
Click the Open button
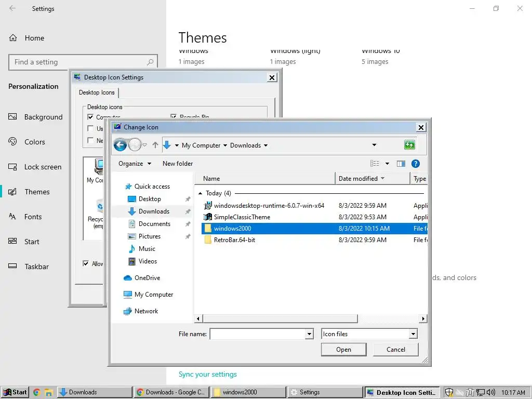(344, 350)
